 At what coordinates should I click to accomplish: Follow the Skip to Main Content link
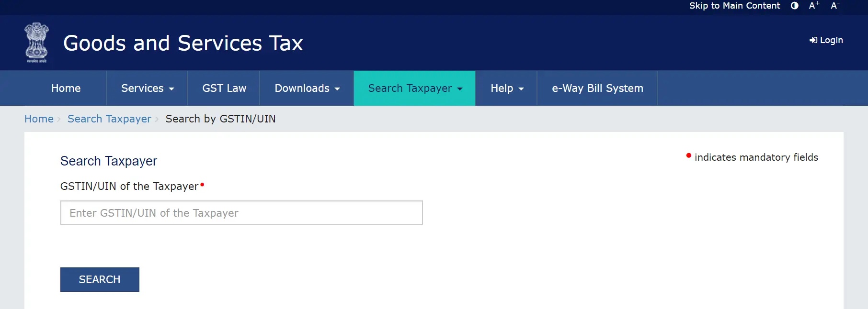click(x=734, y=6)
